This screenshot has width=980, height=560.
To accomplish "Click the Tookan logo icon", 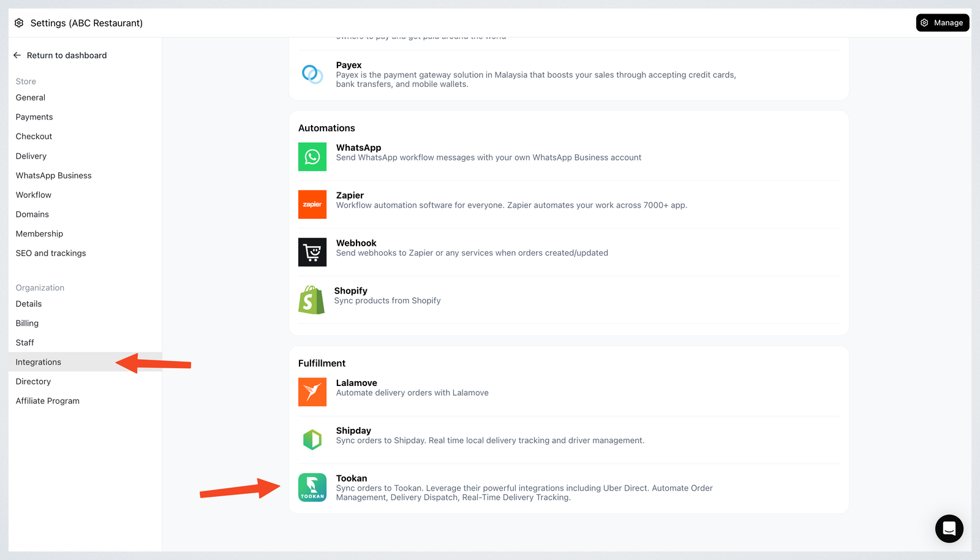I will pyautogui.click(x=312, y=488).
